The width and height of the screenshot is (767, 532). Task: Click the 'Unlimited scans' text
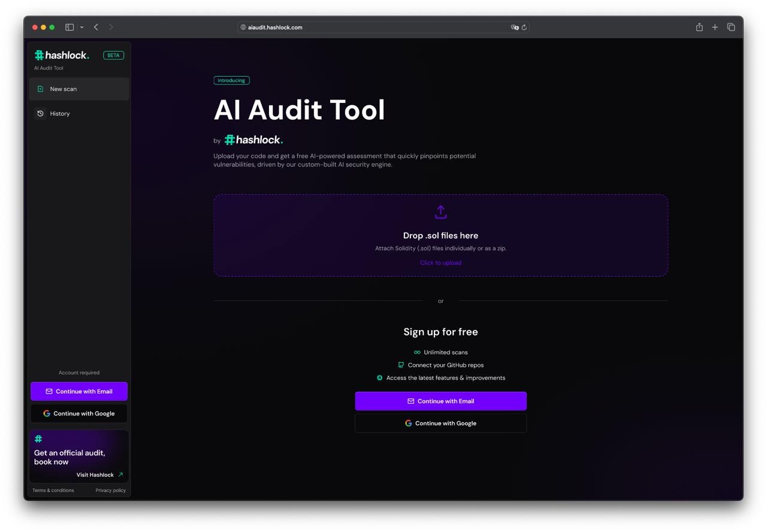pos(446,352)
